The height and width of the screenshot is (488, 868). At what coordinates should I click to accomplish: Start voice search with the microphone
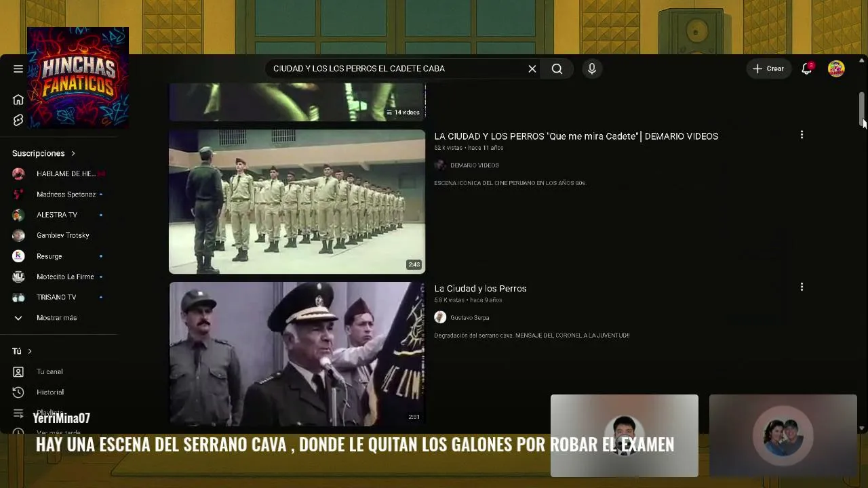point(592,68)
